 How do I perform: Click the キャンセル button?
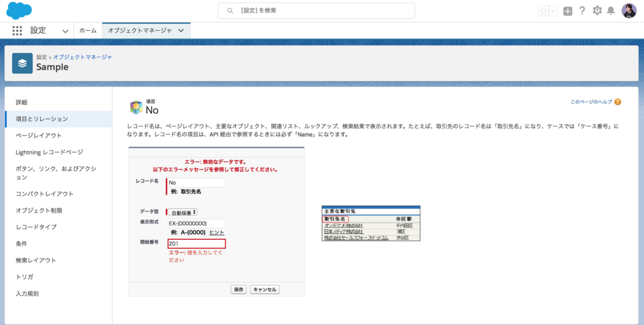click(x=265, y=290)
